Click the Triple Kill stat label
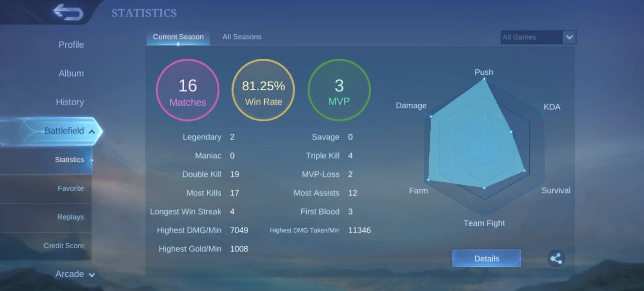644x291 pixels. point(323,156)
